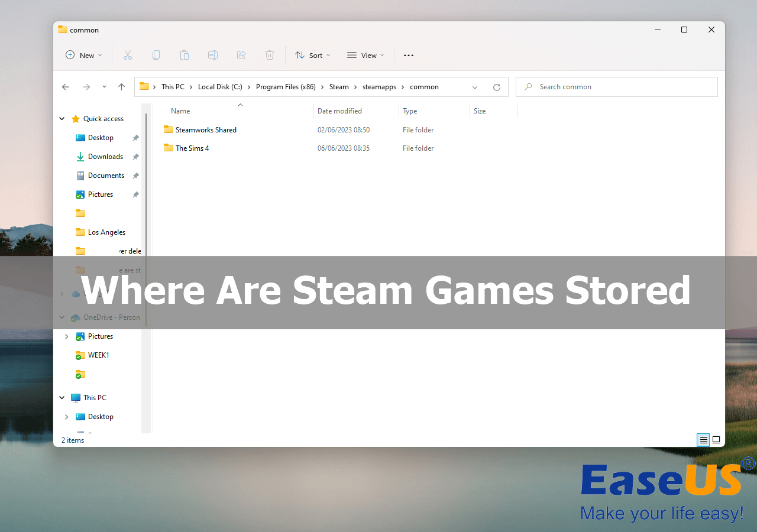Viewport: 757px width, 532px height.
Task: Open the Steamworks Shared folder
Action: pos(206,129)
